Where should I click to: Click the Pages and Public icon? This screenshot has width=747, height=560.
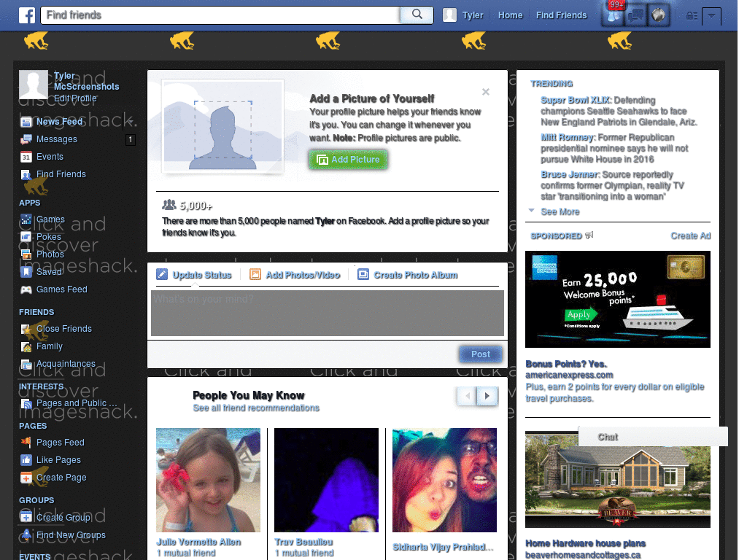tap(26, 404)
